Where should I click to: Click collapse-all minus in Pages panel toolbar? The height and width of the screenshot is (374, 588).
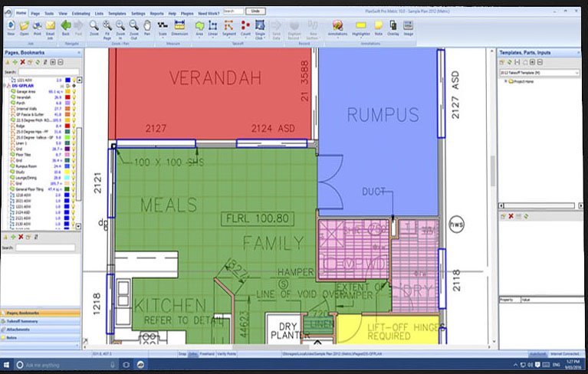tap(61, 62)
